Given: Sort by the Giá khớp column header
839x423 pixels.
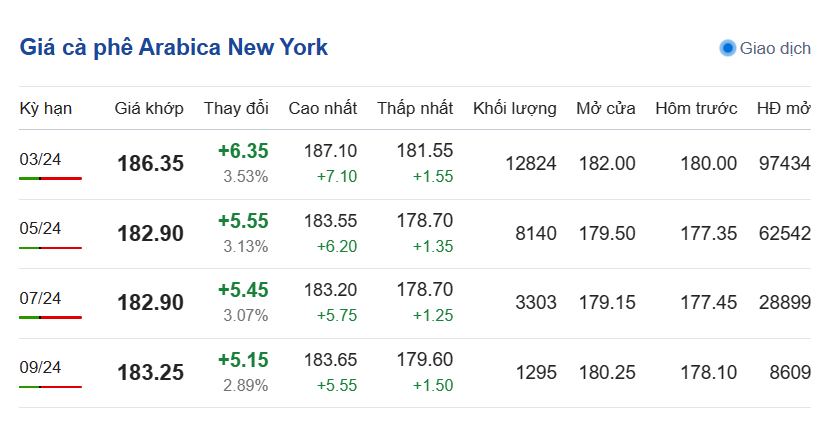Looking at the screenshot, I should point(149,108).
